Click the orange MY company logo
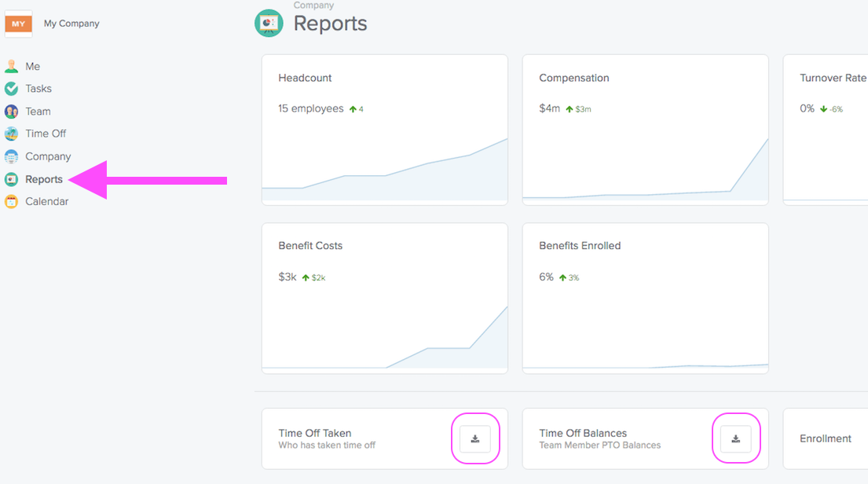The image size is (868, 484). [18, 24]
